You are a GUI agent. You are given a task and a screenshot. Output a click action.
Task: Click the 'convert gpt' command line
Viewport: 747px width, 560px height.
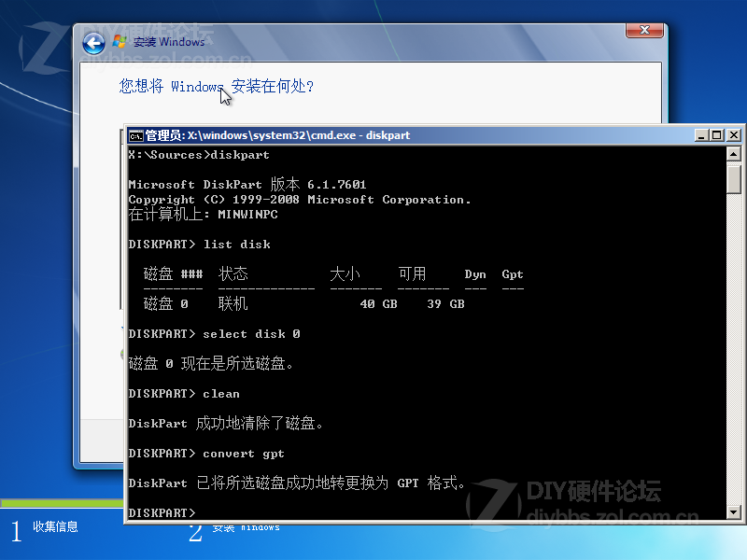pyautogui.click(x=206, y=454)
